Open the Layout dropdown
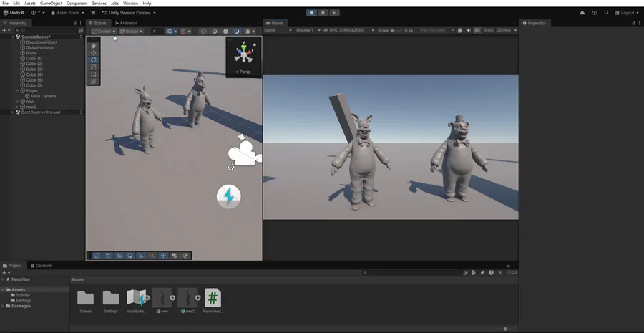Image resolution: width=644 pixels, height=333 pixels. [x=627, y=13]
